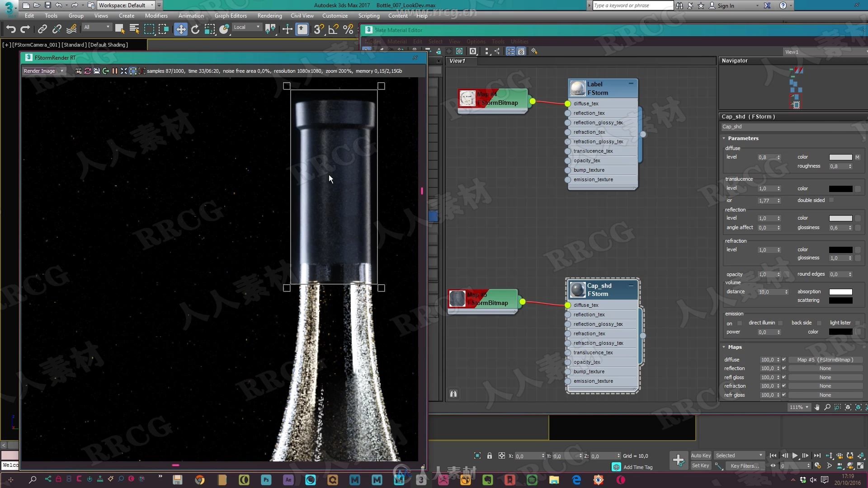Select the Select and Link tool
The width and height of the screenshot is (868, 488).
42,30
